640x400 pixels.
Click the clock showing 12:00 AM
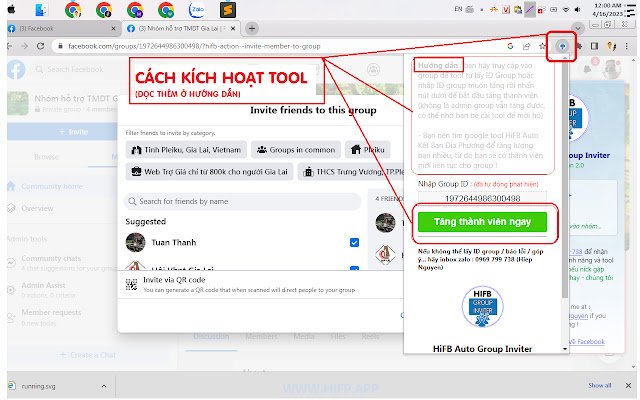pyautogui.click(x=608, y=5)
